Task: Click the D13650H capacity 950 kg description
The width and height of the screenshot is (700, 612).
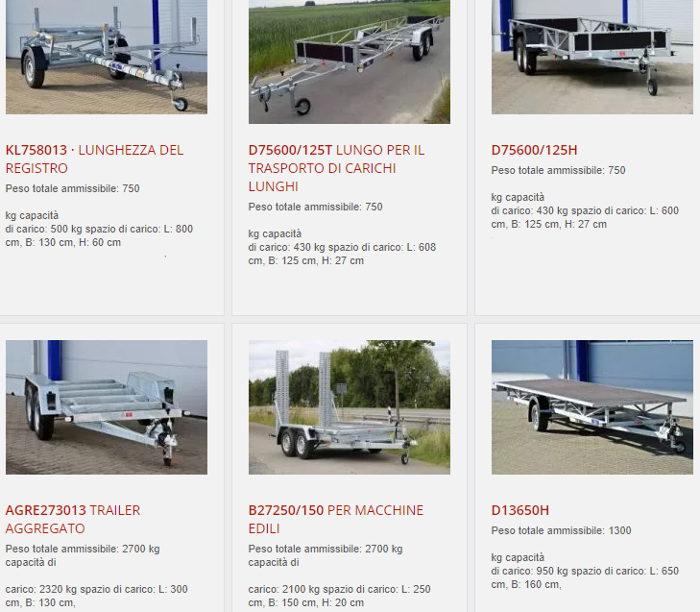Action: [x=585, y=557]
